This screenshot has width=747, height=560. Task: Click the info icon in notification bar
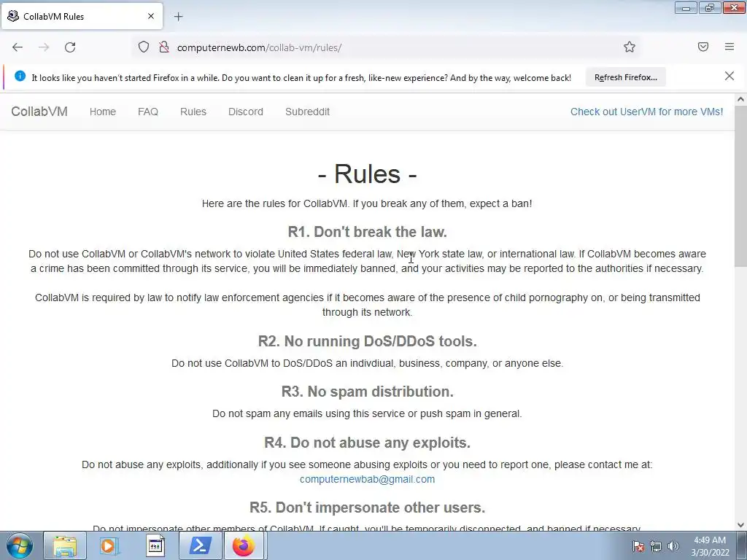tap(20, 76)
